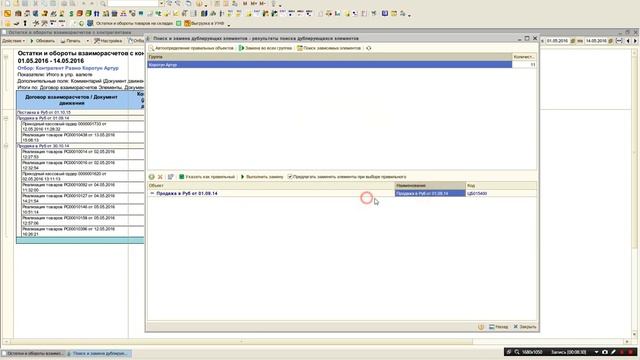Click green square icon before 'Выгрузка в УНФ'
The width and height of the screenshot is (640, 360).
179,23
